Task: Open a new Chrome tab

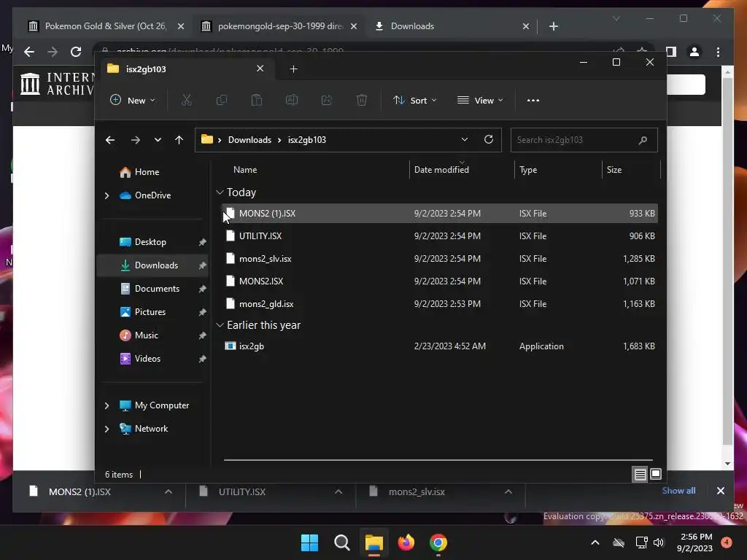Action: [553, 26]
